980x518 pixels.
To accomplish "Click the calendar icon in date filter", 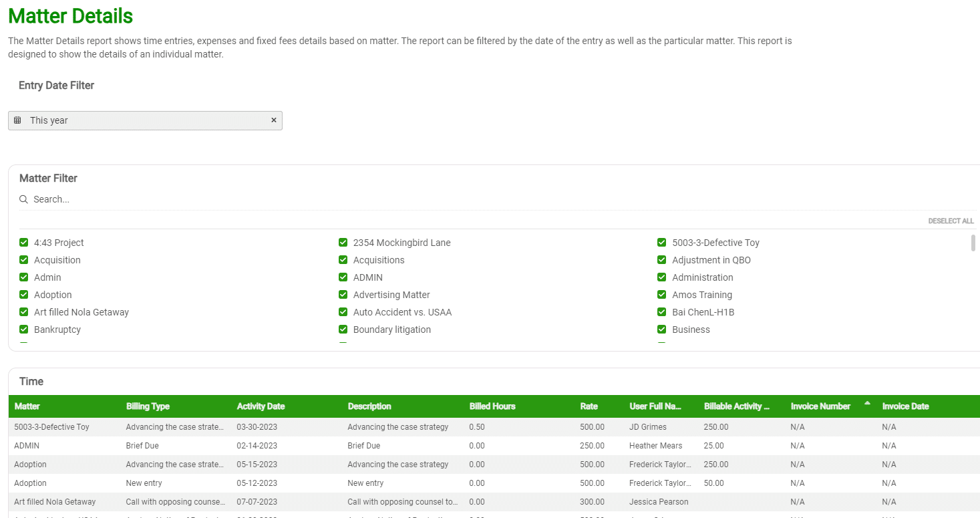I will pos(17,120).
